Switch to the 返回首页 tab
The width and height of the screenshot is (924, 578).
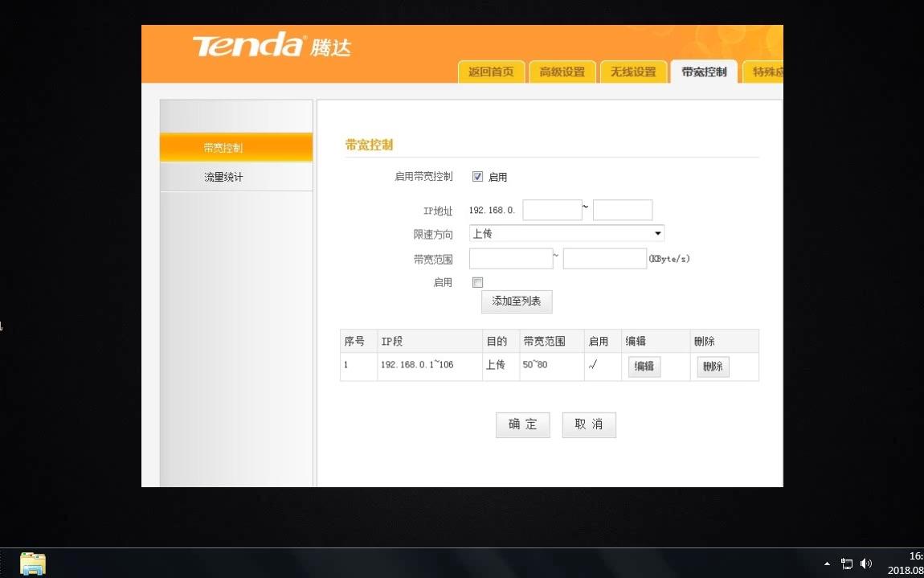pos(491,72)
